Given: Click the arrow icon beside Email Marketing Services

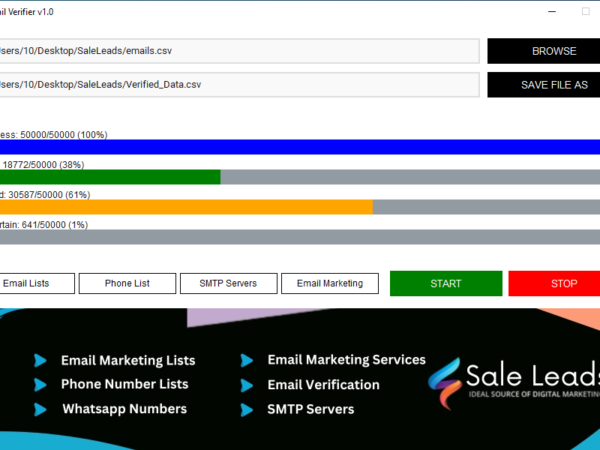Looking at the screenshot, I should tap(246, 360).
